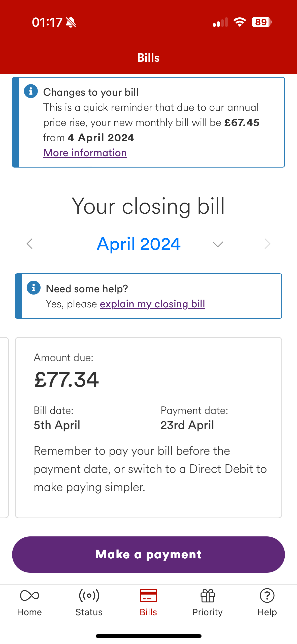
Task: Tap the Amount due £77.34 card
Action: point(148,427)
